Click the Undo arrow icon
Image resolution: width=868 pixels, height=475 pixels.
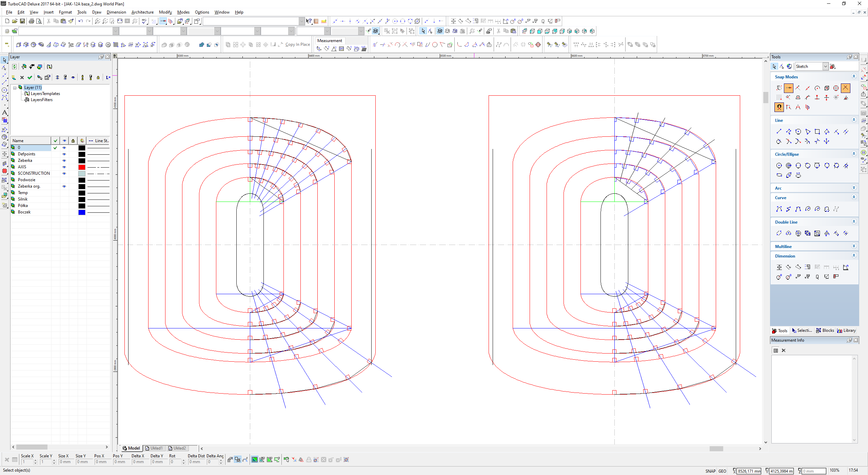80,21
